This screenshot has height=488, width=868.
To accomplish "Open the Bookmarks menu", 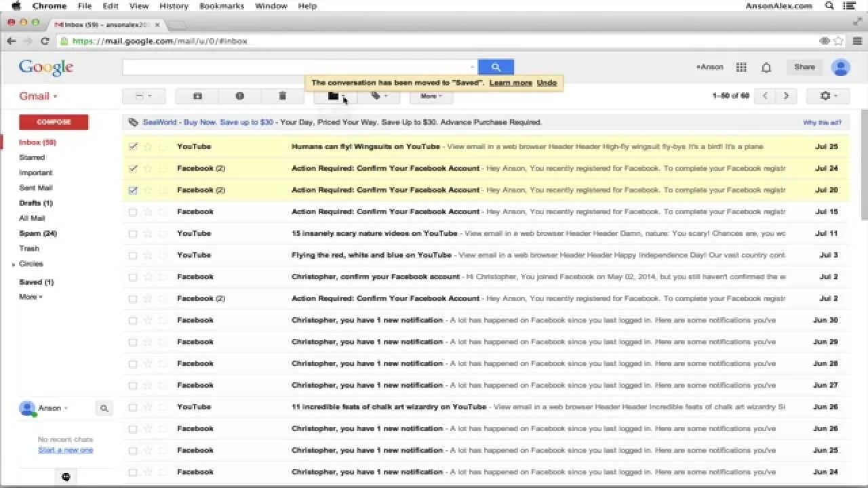I will pyautogui.click(x=222, y=6).
